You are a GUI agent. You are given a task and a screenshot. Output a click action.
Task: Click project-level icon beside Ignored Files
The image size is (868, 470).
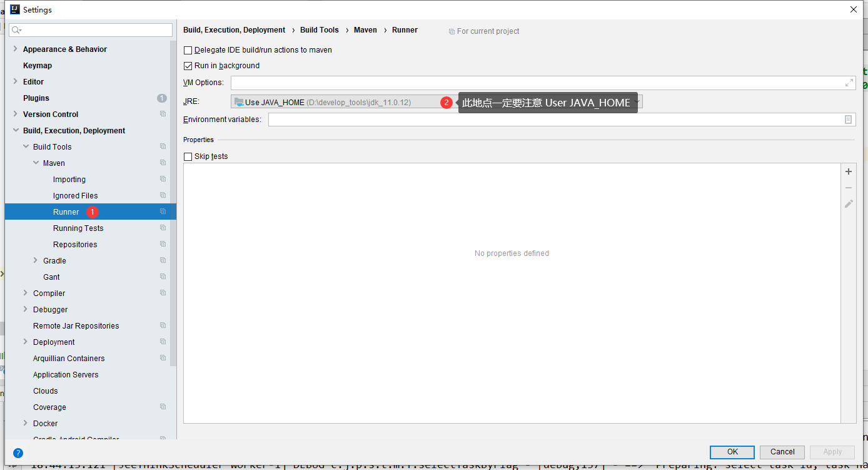pyautogui.click(x=163, y=195)
